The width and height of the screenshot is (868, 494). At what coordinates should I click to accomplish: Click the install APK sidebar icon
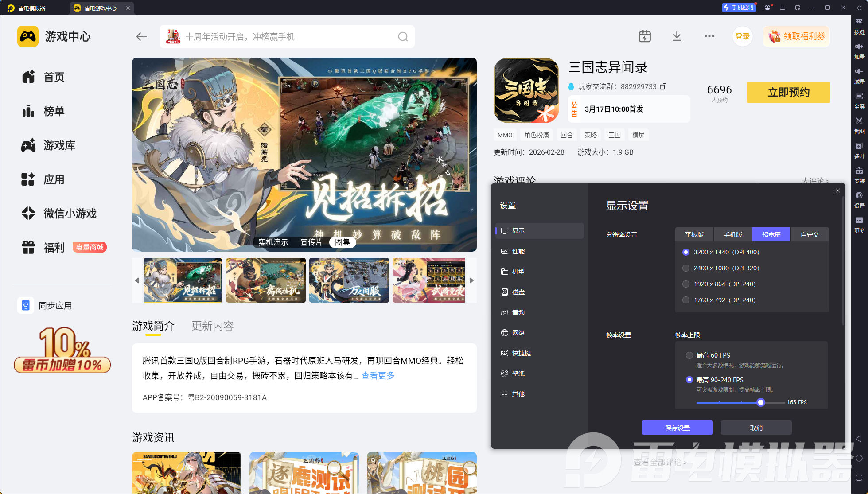(x=859, y=171)
